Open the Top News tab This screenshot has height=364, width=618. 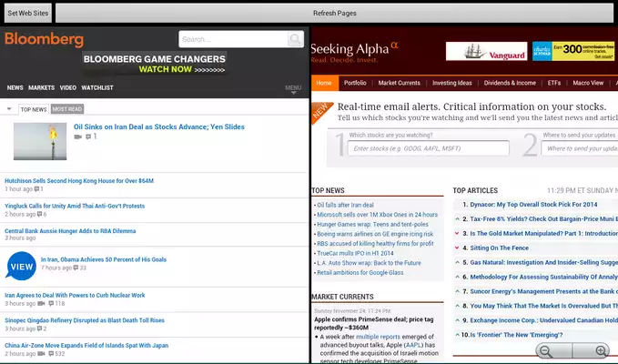pos(34,109)
